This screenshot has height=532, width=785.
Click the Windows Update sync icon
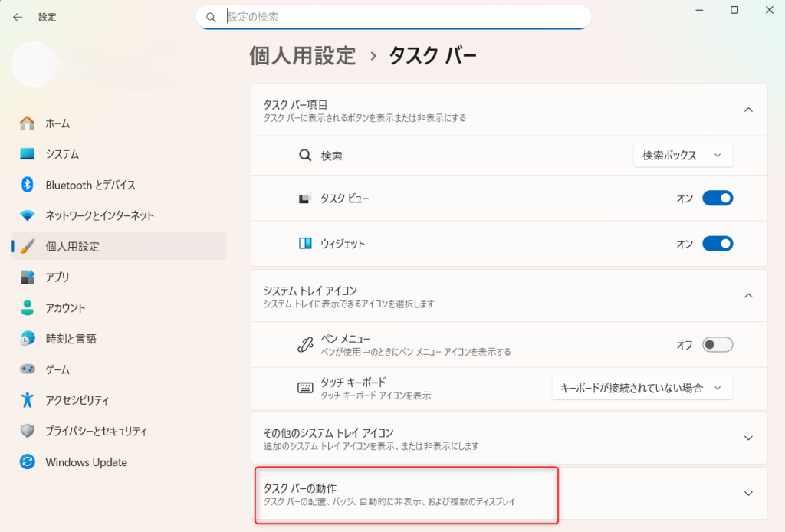coord(28,462)
